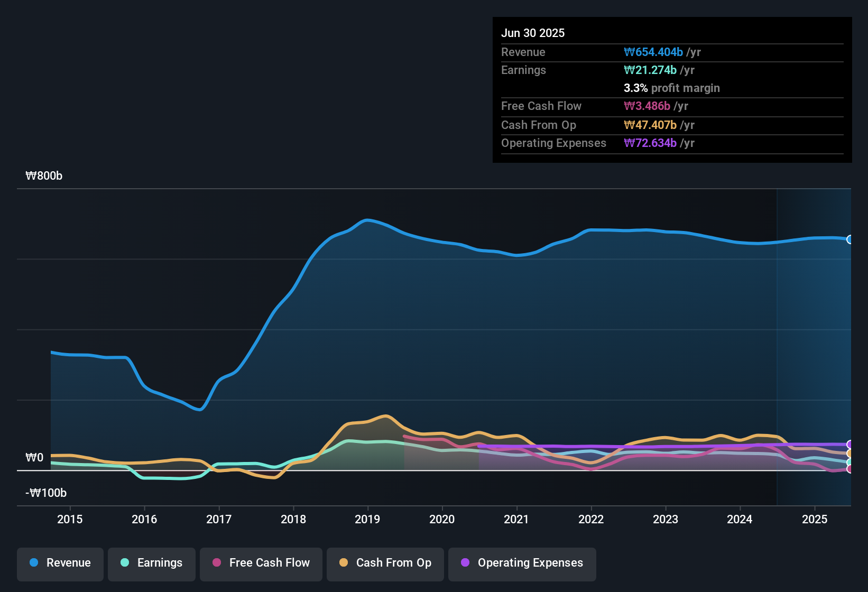Screen dimensions: 868x592
Task: Click the ₩72.634b Operating Expenses tooltip value
Action: click(x=650, y=143)
